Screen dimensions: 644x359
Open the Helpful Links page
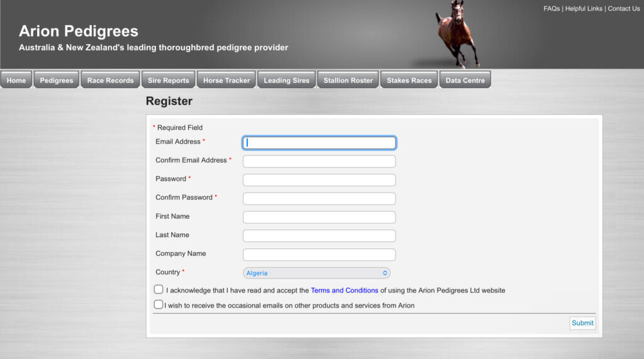point(584,9)
